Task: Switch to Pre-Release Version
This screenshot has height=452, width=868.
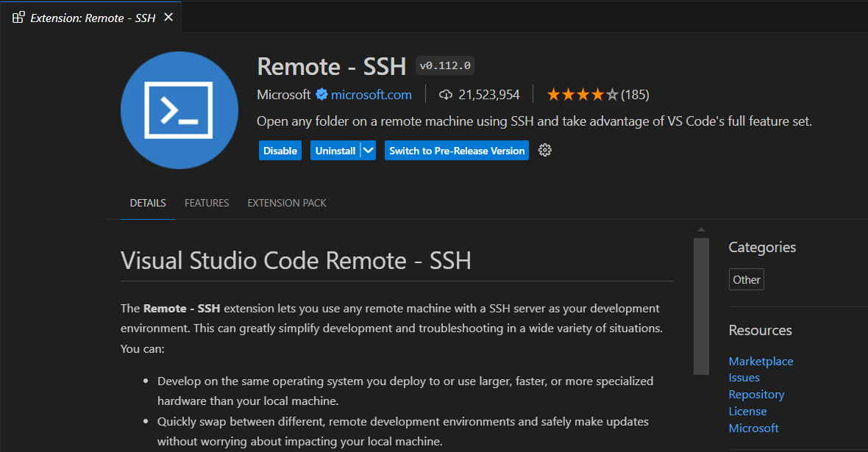Action: click(457, 151)
